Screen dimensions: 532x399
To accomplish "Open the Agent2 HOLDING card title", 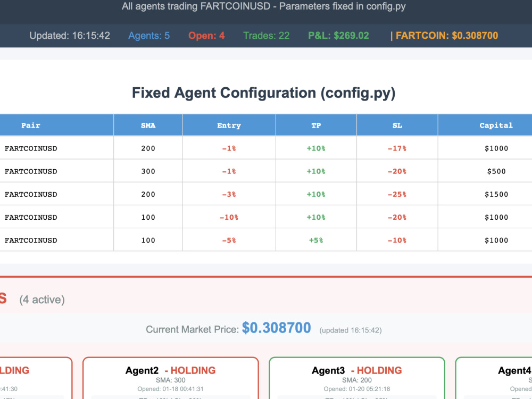I will (x=170, y=370).
